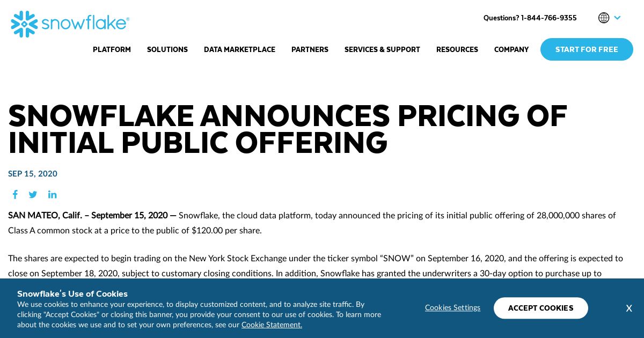Expand Services & Support menu
Screen dimensions: 644x338
pos(382,49)
